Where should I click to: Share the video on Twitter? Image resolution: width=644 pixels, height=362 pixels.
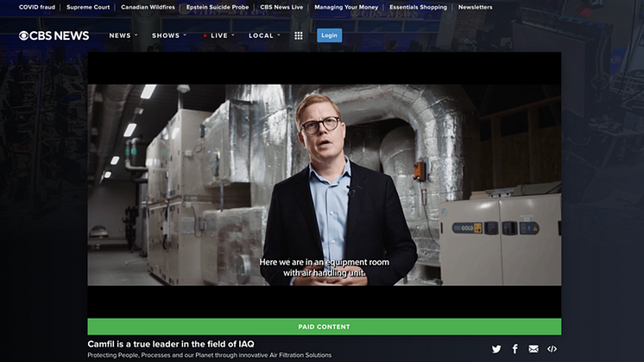pyautogui.click(x=496, y=349)
